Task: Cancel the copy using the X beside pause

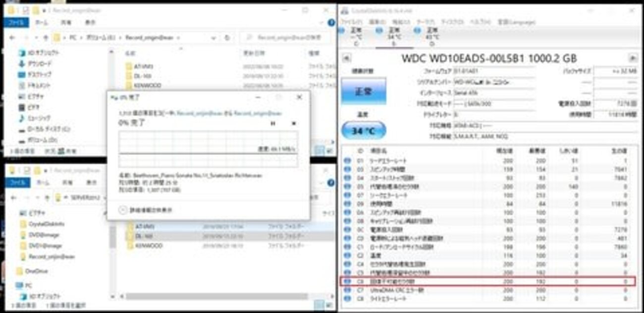Action: click(x=293, y=124)
